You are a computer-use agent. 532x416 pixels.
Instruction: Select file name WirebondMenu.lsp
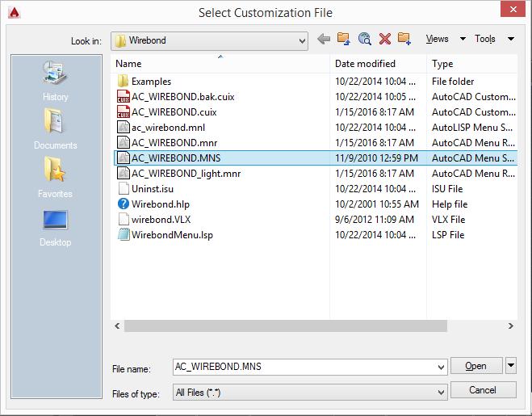coord(173,235)
